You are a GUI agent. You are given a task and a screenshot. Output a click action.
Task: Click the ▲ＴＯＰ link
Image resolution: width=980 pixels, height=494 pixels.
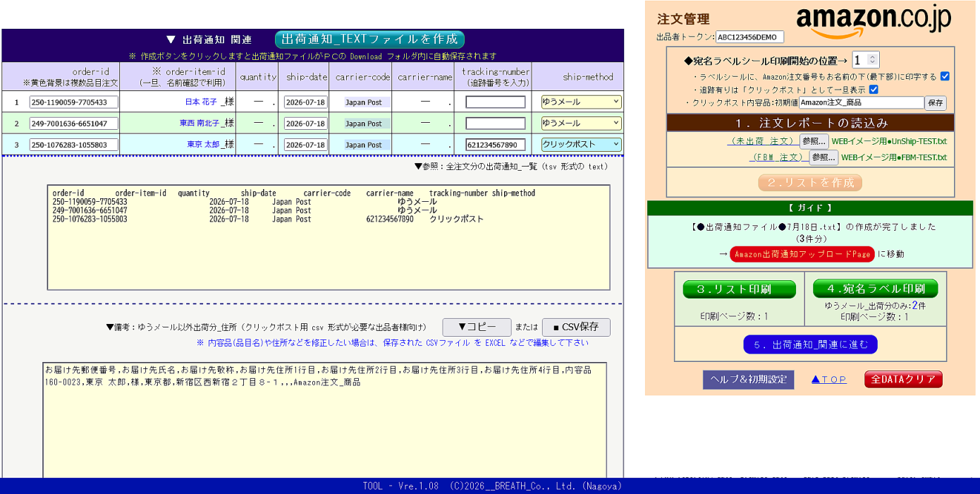828,380
